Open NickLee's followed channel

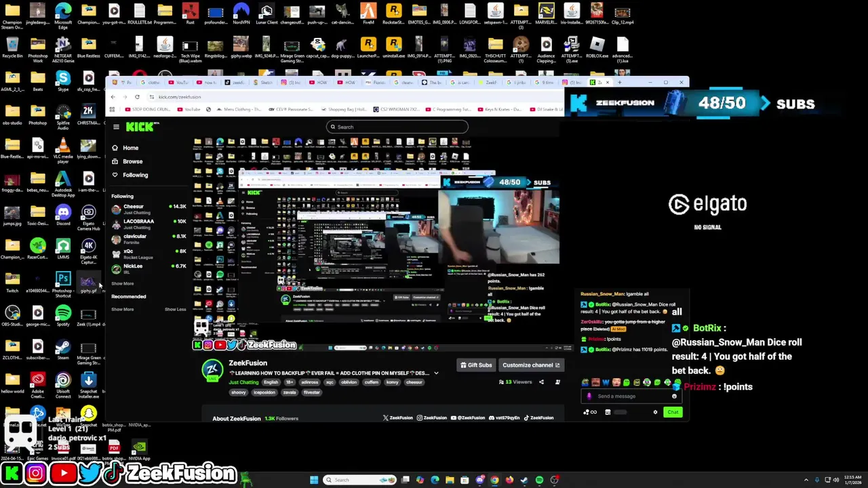click(149, 268)
